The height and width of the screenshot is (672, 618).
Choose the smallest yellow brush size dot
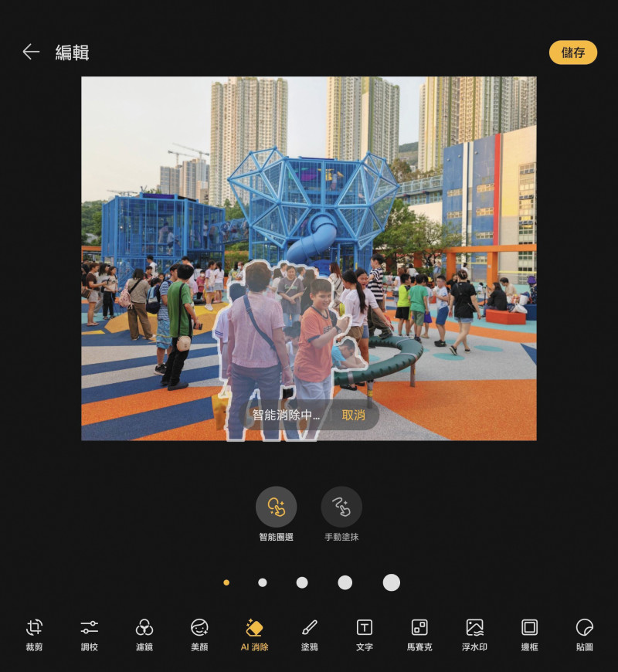(x=226, y=582)
